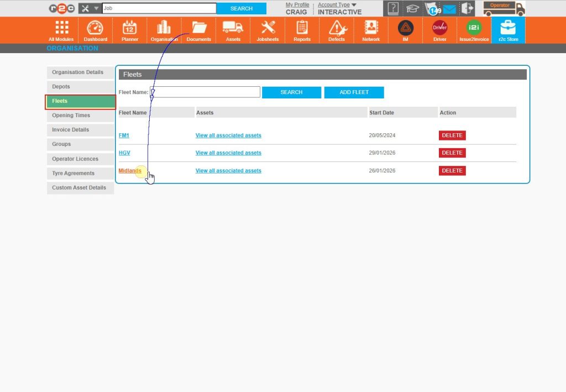Select Fleets in sidebar
The width and height of the screenshot is (566, 392).
pyautogui.click(x=80, y=101)
